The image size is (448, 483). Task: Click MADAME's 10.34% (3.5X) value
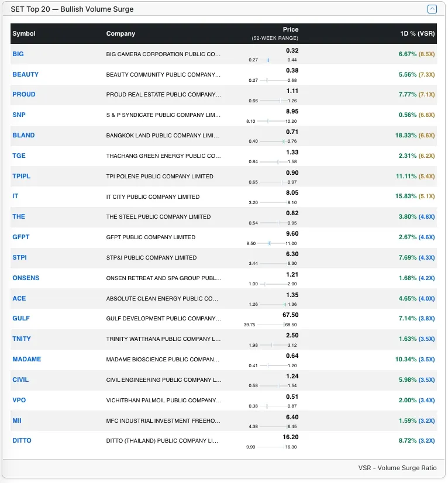click(415, 359)
